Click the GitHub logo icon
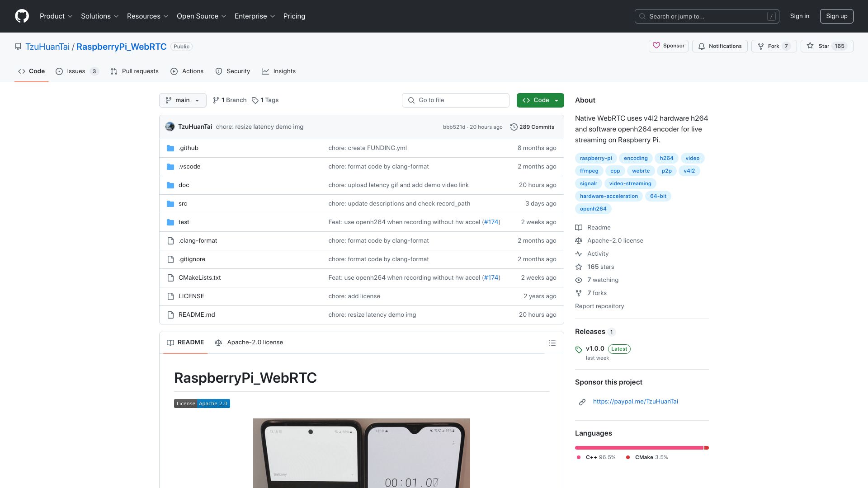Screen dimensions: 868x488 [x=22, y=16]
